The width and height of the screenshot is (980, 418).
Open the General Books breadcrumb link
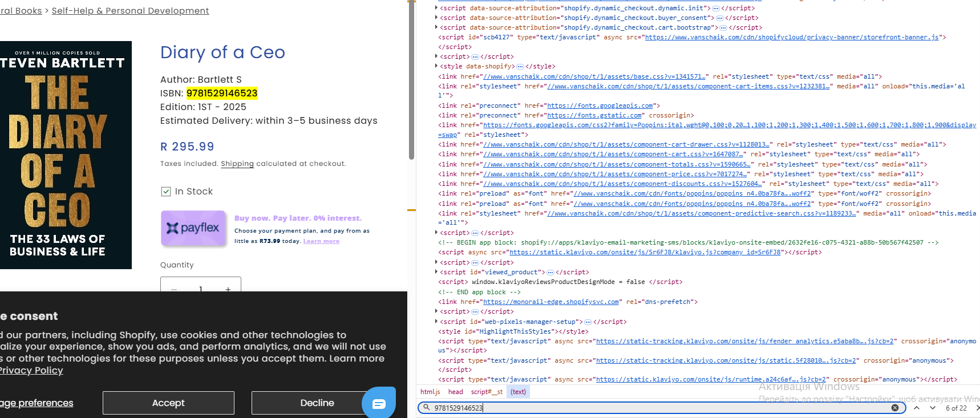pyautogui.click(x=21, y=11)
